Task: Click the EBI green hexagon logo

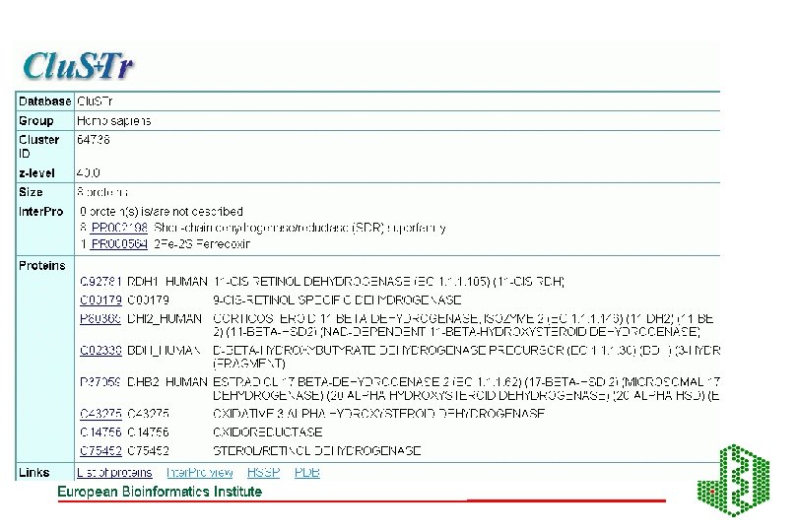Action: click(x=733, y=480)
